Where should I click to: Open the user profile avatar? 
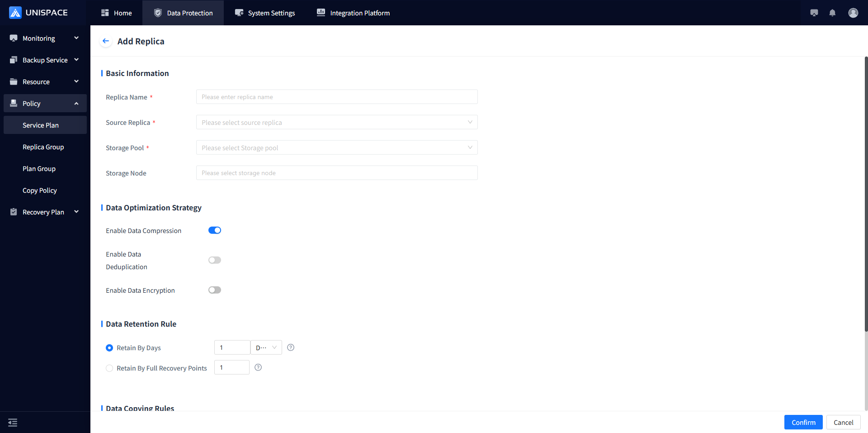853,13
